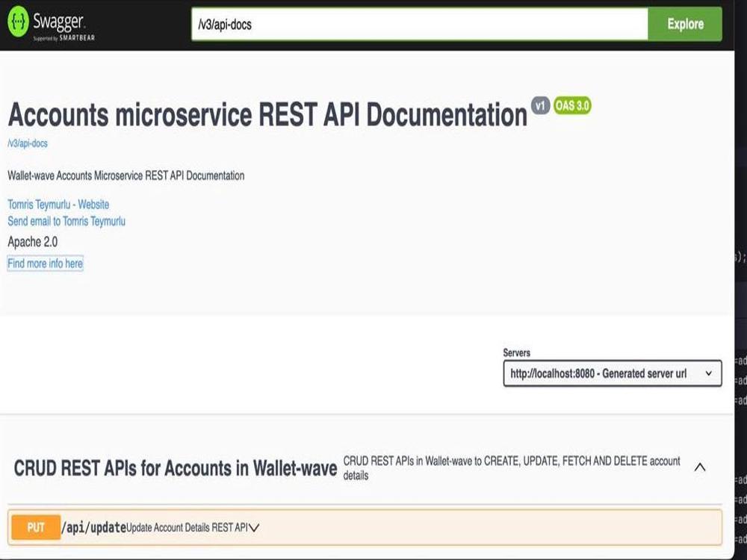Viewport: 747px width, 560px height.
Task: Click the Accounts microservice REST API Documentation title
Action: (x=267, y=115)
